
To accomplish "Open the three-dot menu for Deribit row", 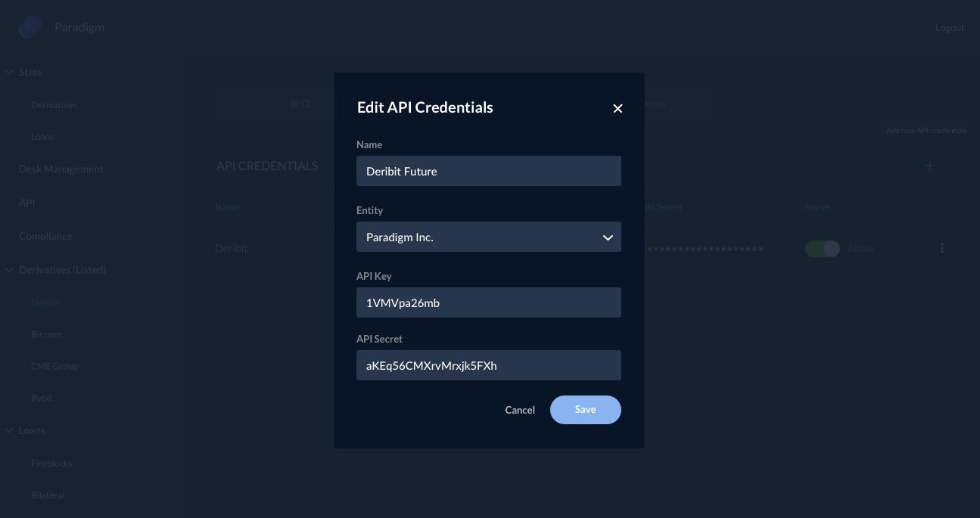I will pos(942,248).
